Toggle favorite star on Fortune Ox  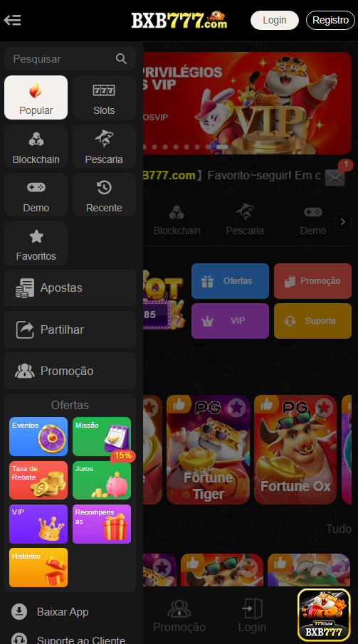(325, 408)
